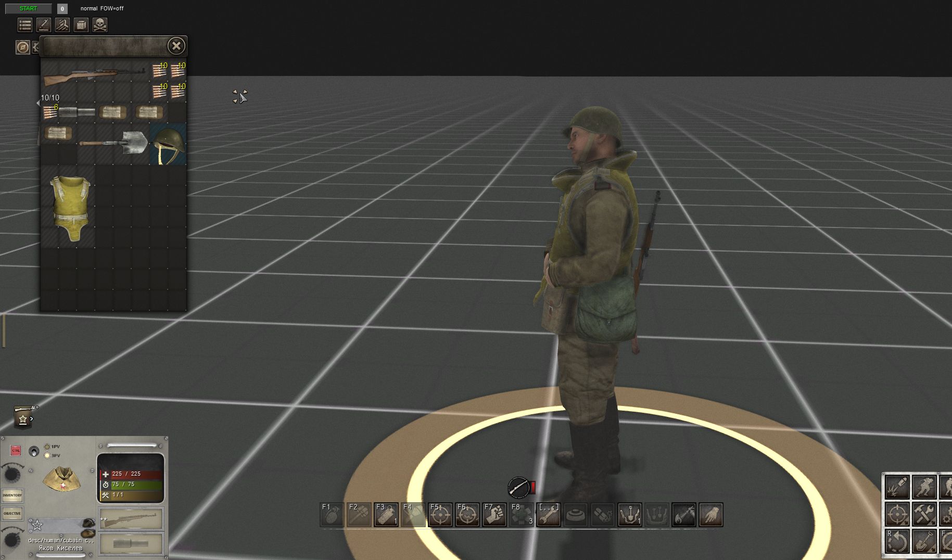Click the squad star badge icon
The width and height of the screenshot is (952, 560).
(23, 417)
